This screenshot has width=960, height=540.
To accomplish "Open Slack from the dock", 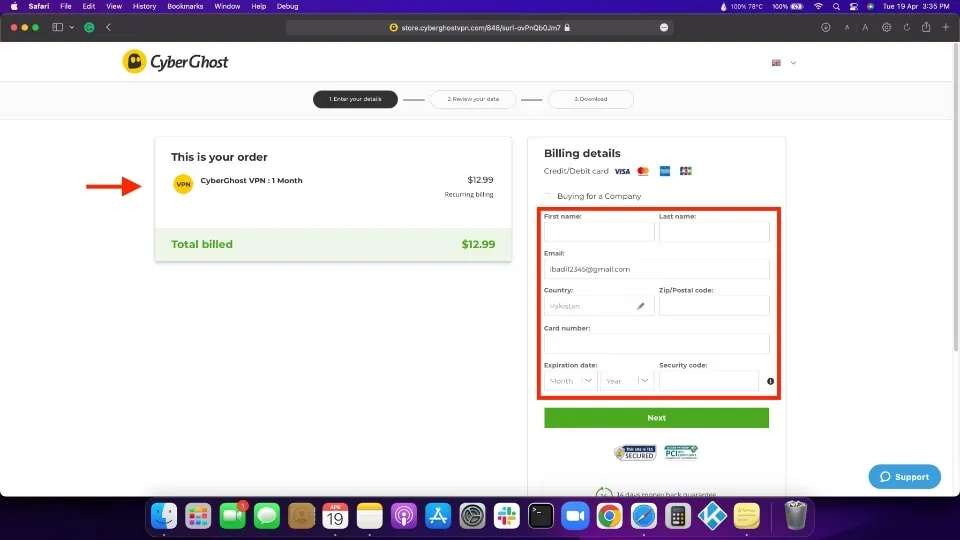I will [507, 516].
